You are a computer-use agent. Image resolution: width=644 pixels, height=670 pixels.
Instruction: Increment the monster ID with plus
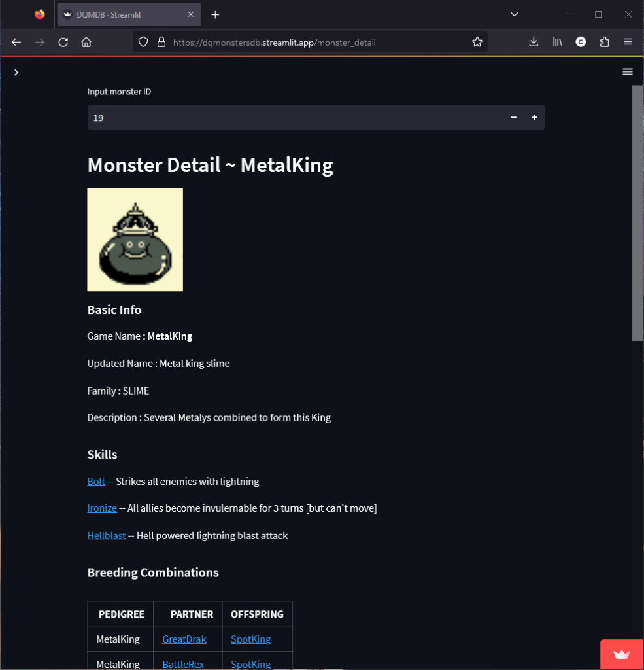[534, 117]
